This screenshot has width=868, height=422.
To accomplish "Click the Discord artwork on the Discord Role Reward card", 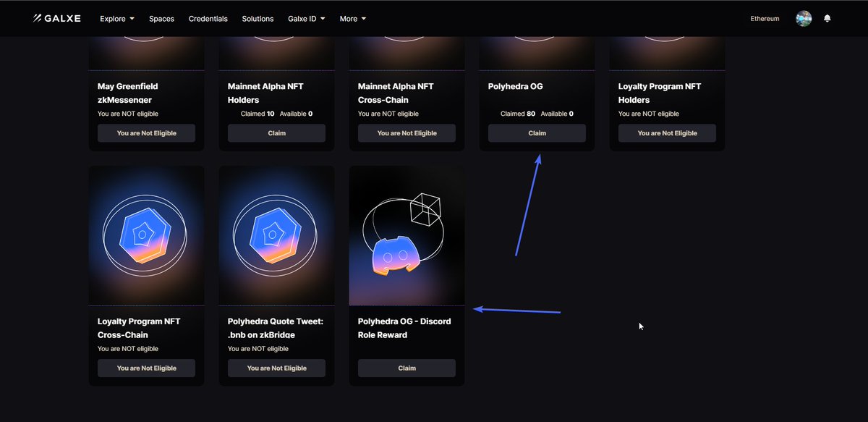I will [x=407, y=235].
